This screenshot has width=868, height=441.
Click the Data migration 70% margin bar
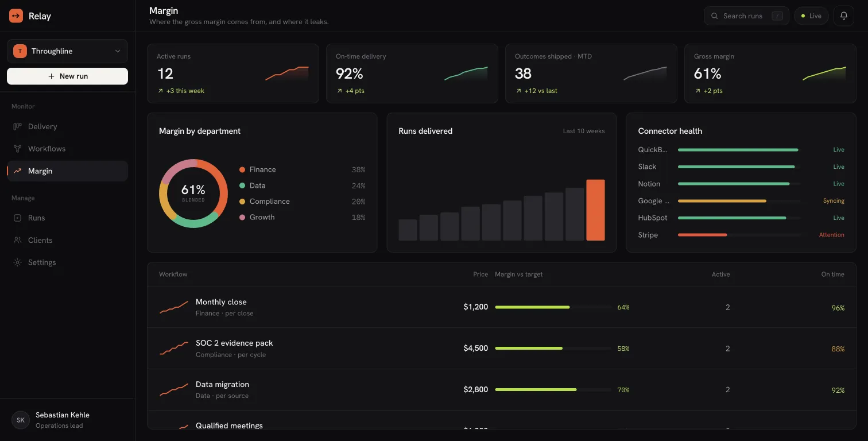[553, 390]
